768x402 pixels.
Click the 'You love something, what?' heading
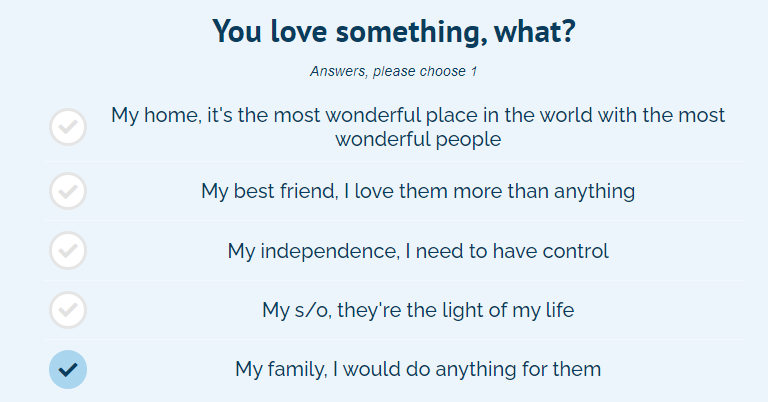click(394, 32)
